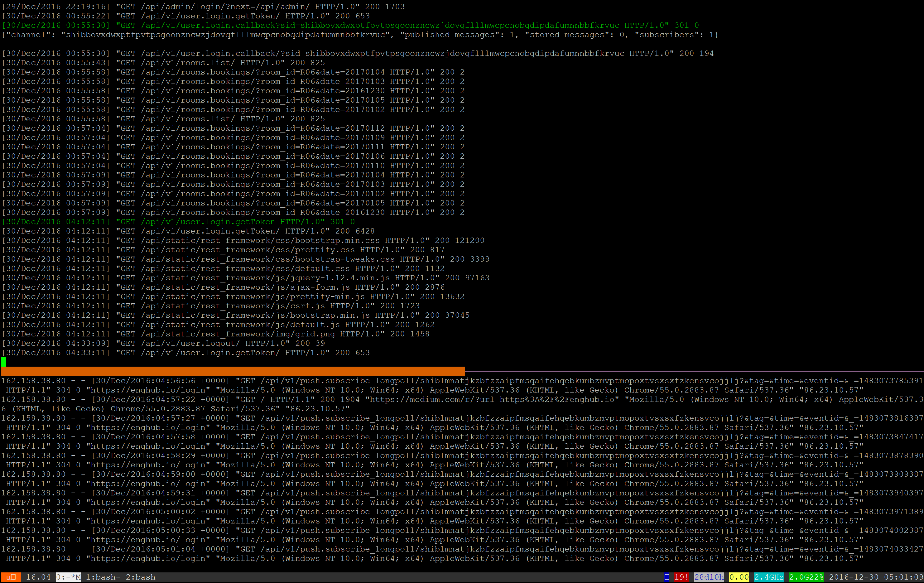Screen dimensions: 924x583
Task: Click the 'img/grid.png' log line
Action: click(216, 334)
